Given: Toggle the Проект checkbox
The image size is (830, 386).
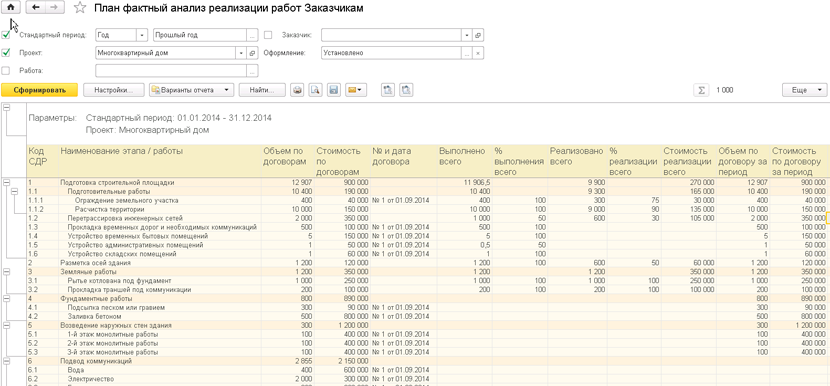Looking at the screenshot, I should click(x=6, y=53).
